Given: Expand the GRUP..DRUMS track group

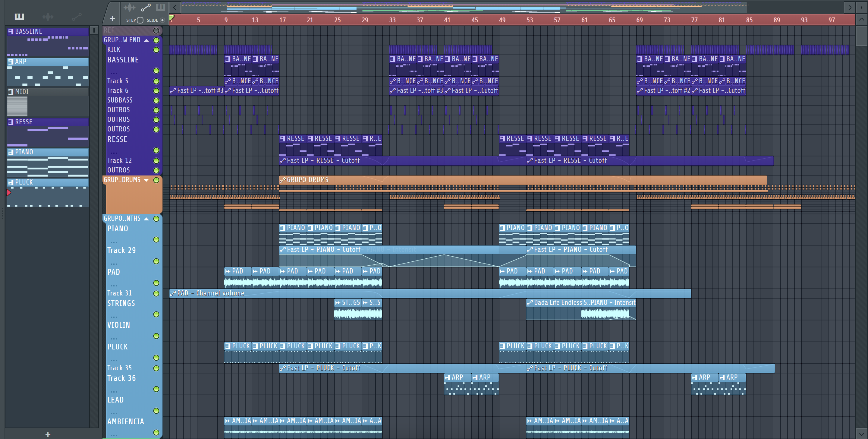Looking at the screenshot, I should [146, 180].
